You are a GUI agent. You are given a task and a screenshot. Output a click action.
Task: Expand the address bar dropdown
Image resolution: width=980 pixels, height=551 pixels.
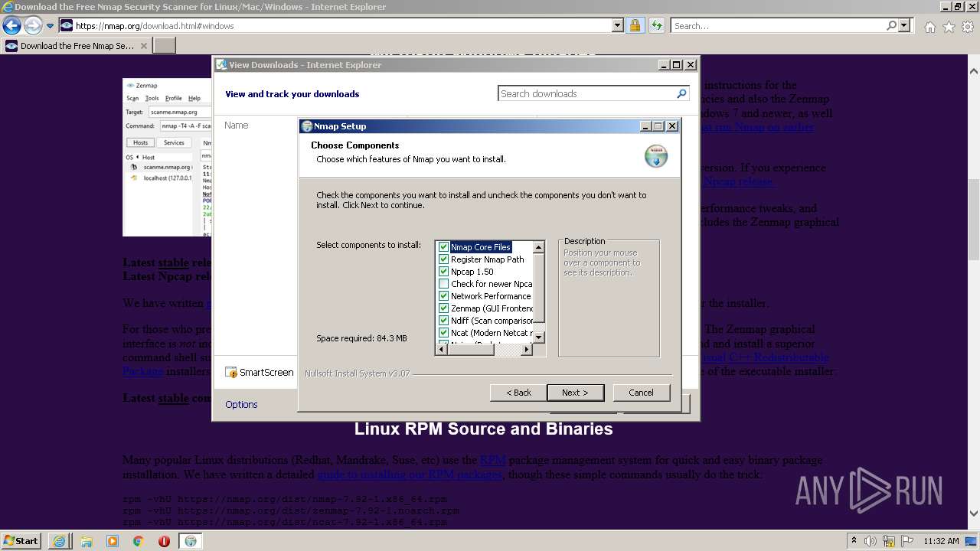pyautogui.click(x=618, y=26)
